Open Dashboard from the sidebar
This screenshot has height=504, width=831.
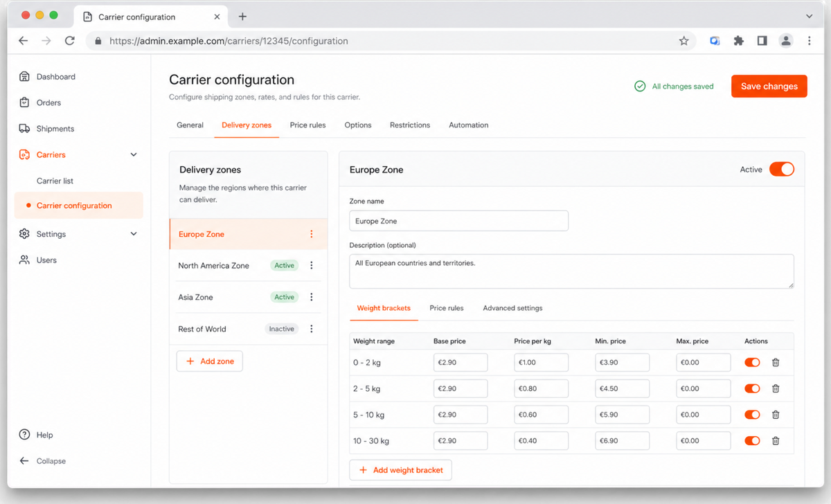click(47, 77)
